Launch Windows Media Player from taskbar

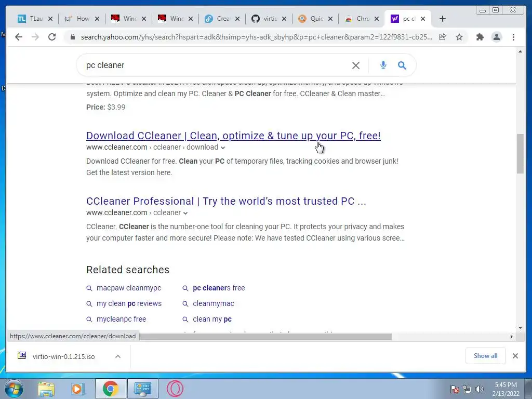pyautogui.click(x=78, y=389)
